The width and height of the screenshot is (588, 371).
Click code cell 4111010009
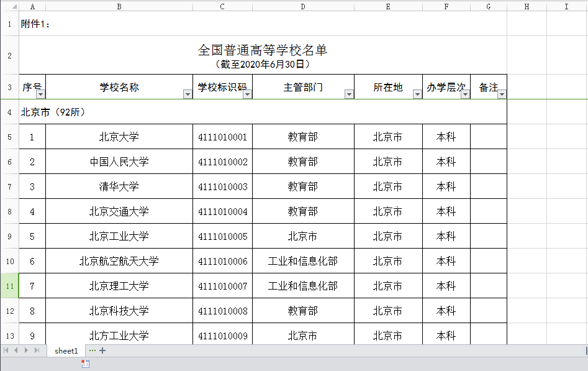pos(222,334)
